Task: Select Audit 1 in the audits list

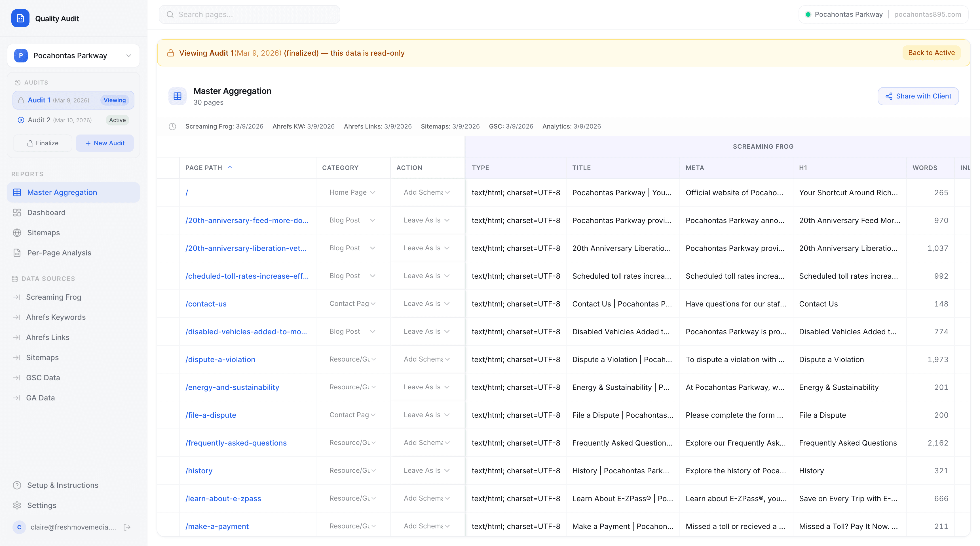Action: pos(73,100)
